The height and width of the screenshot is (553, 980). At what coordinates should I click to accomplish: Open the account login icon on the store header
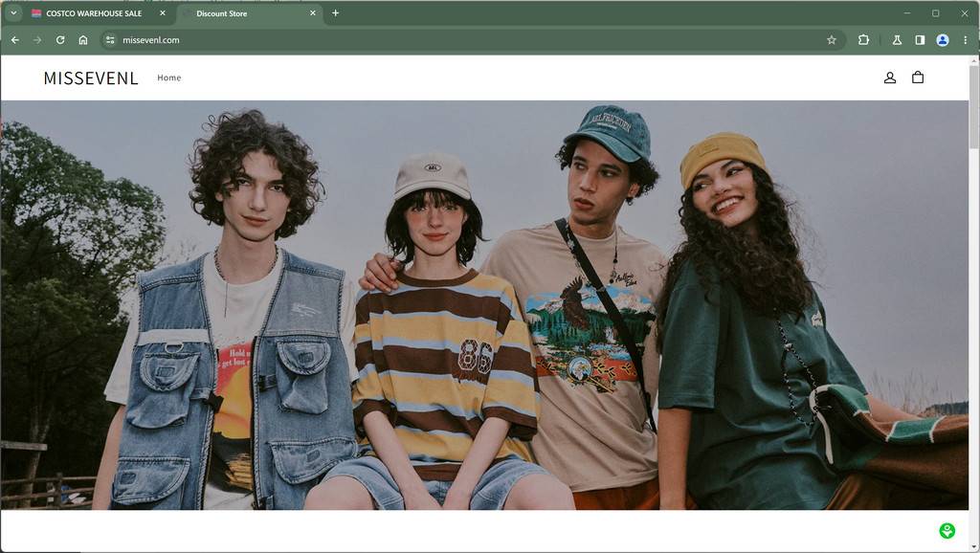(889, 77)
